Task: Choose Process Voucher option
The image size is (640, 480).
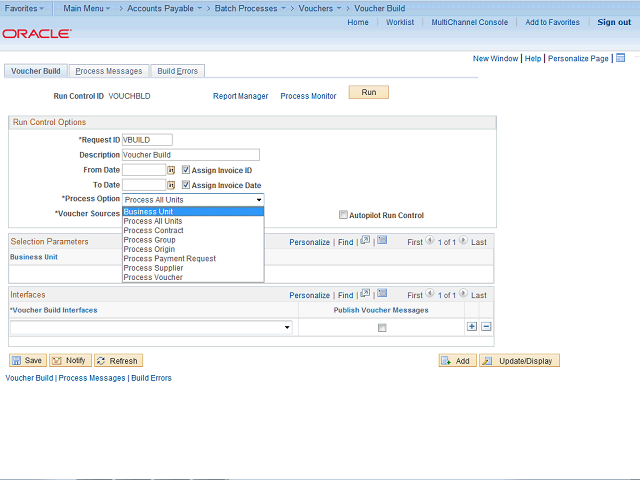Action: (193, 277)
